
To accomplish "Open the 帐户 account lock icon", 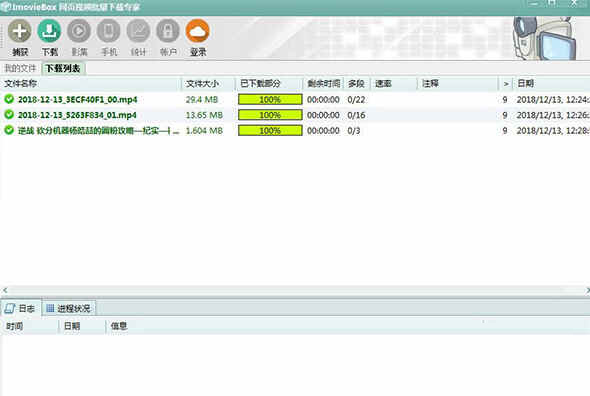I will click(168, 31).
